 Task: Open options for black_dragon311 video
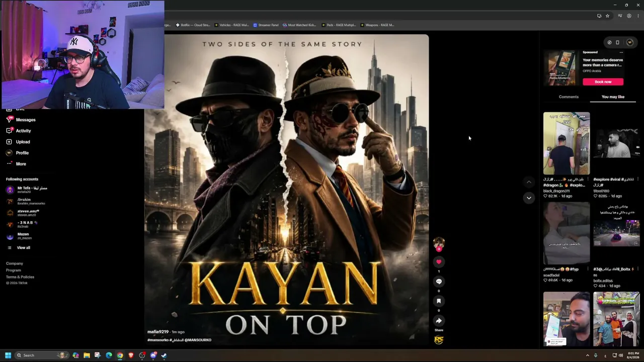pyautogui.click(x=588, y=179)
